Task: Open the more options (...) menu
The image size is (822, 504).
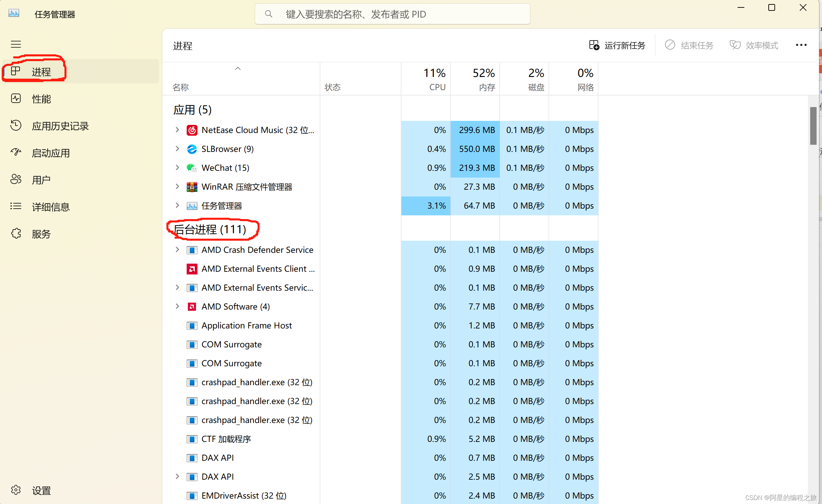Action: pyautogui.click(x=801, y=45)
